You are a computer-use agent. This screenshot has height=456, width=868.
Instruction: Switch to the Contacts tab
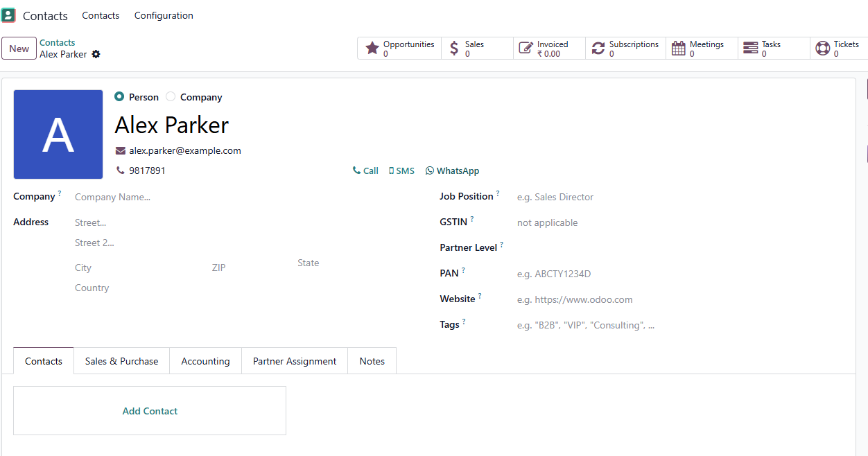44,361
